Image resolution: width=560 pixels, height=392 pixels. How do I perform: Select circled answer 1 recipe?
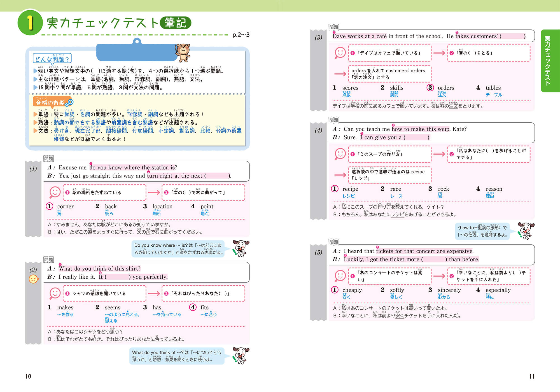(345, 189)
